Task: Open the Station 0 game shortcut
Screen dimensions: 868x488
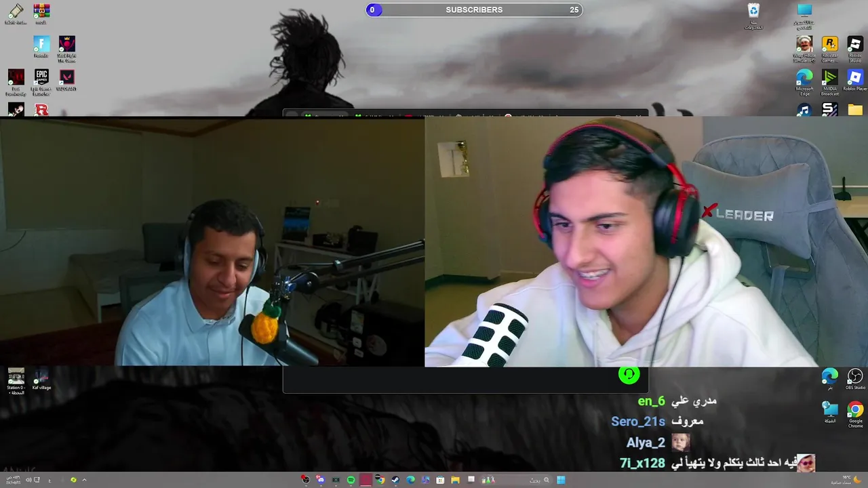Action: coord(16,381)
